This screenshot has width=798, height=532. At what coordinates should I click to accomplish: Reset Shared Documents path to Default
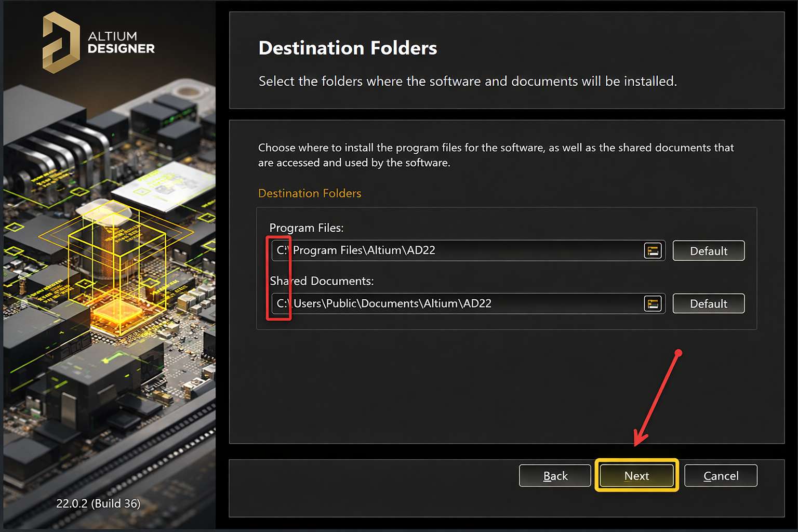[x=709, y=303]
